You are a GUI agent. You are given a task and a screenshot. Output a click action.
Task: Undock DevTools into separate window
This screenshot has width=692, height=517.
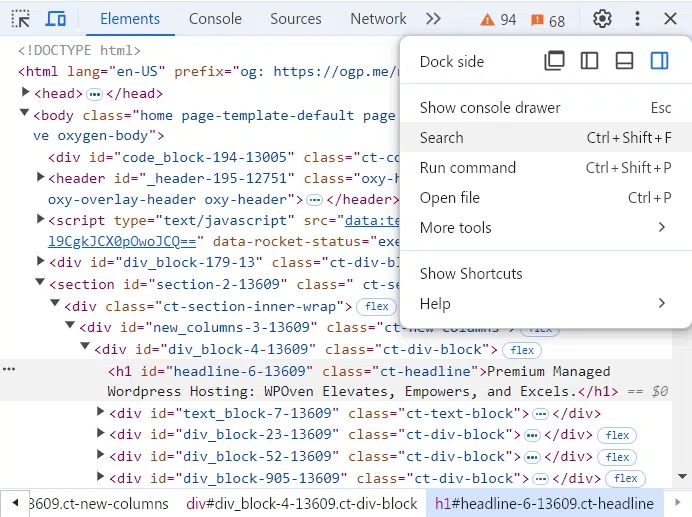[x=554, y=61]
